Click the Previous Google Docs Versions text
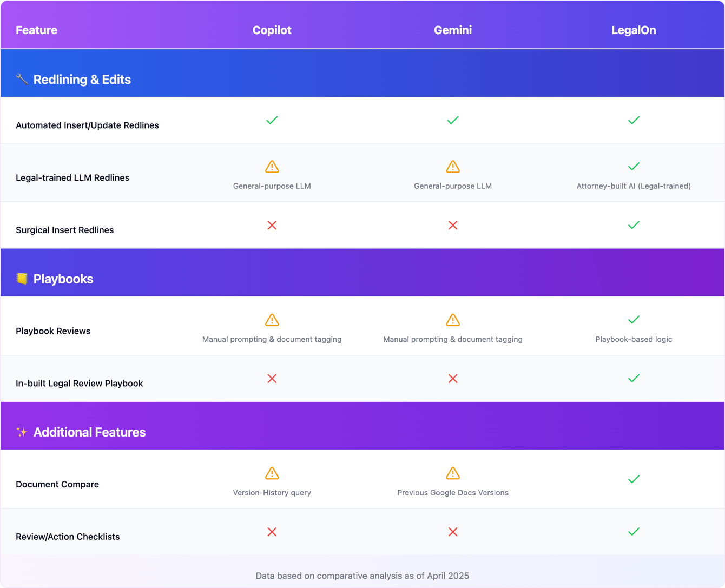The image size is (725, 588). (x=453, y=493)
